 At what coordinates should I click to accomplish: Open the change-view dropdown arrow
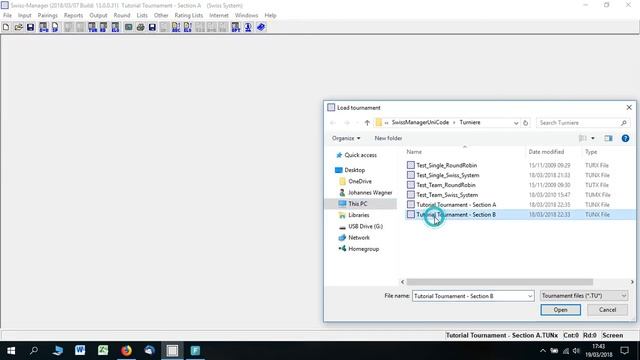coord(593,138)
